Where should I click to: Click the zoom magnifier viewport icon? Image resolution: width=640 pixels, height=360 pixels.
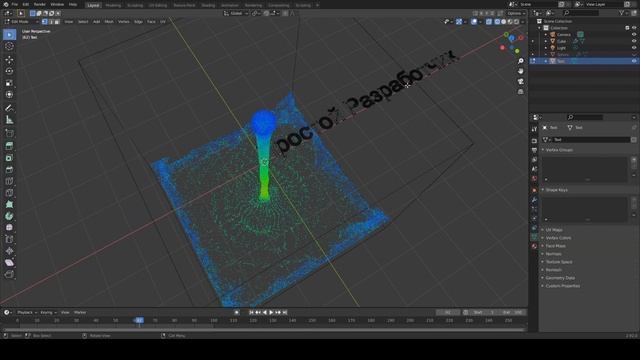click(520, 61)
